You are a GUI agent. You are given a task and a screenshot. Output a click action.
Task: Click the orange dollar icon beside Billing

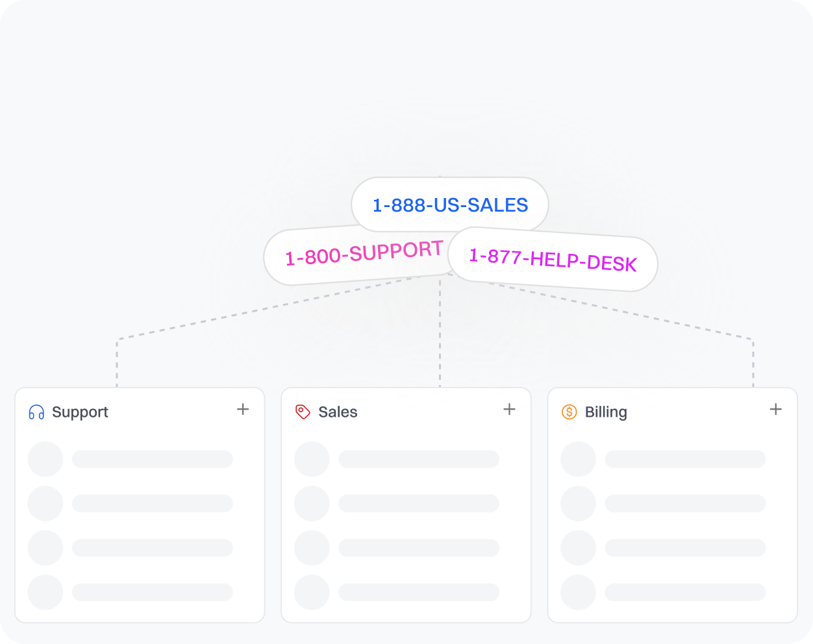click(569, 412)
